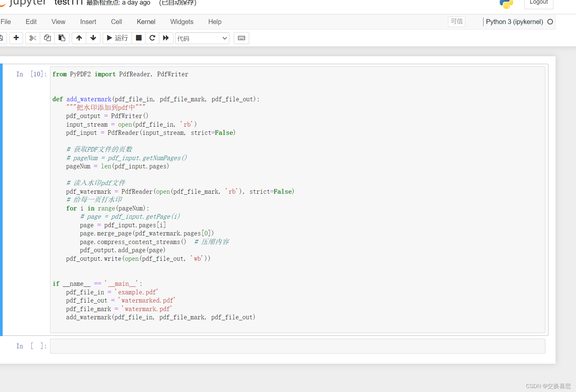
Task: Click the 'pdf_output = PdfWriter()' line
Action: coord(107,116)
